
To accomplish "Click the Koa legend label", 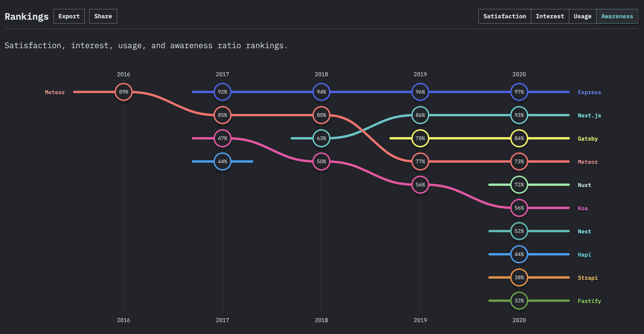I will [x=583, y=208].
